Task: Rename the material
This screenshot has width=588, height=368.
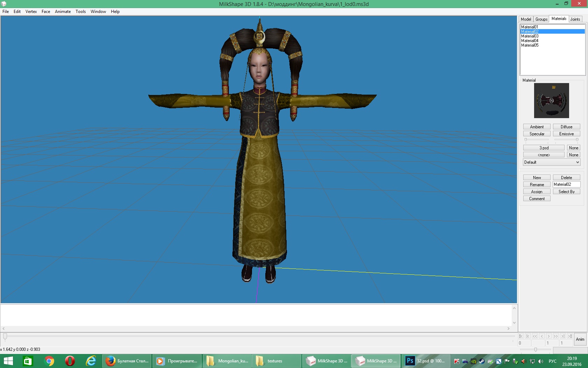Action: click(x=537, y=185)
